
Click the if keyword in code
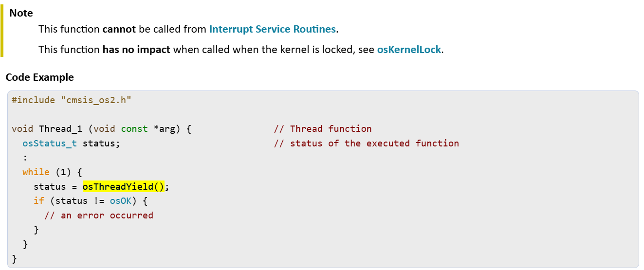[x=38, y=200]
